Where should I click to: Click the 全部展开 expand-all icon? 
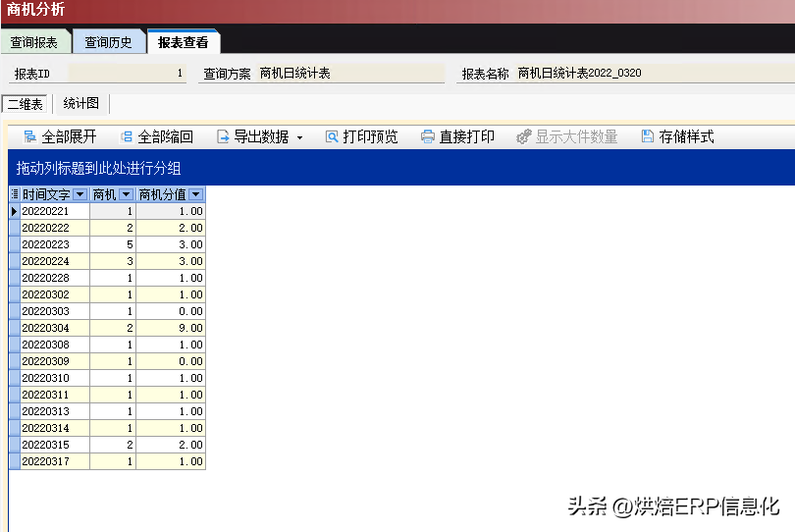click(x=29, y=136)
